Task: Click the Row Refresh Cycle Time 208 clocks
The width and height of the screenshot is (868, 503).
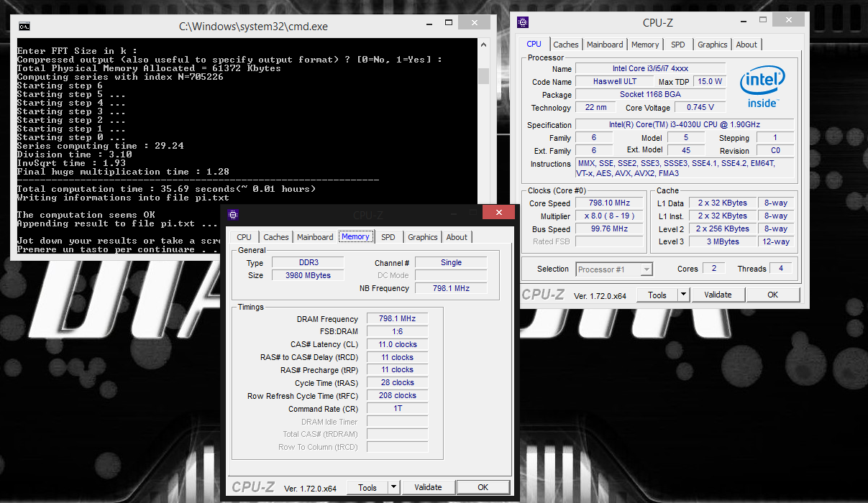Action: (x=397, y=396)
